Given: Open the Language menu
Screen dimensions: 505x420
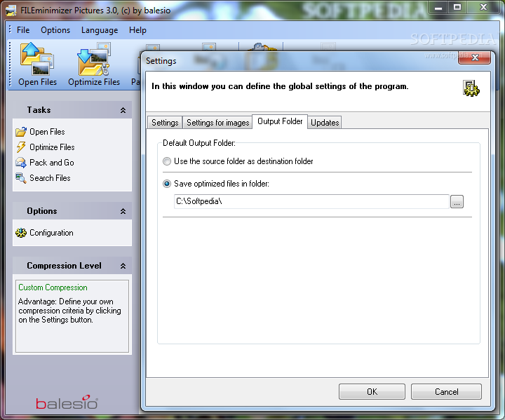Looking at the screenshot, I should (100, 30).
